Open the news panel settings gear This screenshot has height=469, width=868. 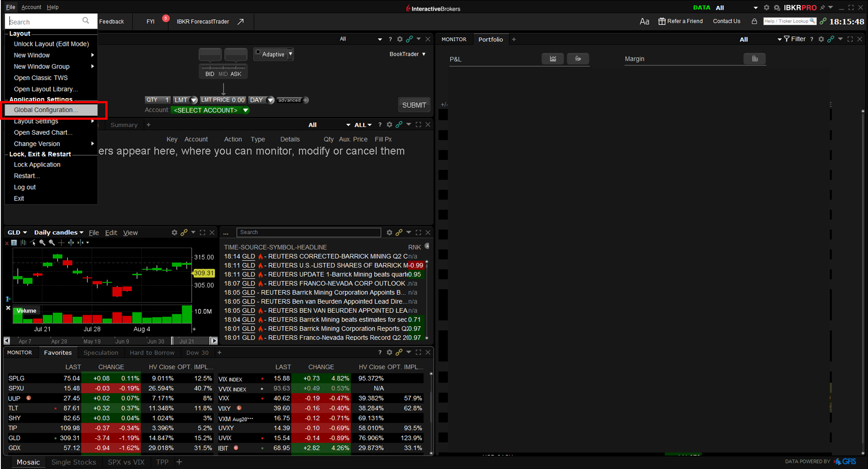[389, 233]
